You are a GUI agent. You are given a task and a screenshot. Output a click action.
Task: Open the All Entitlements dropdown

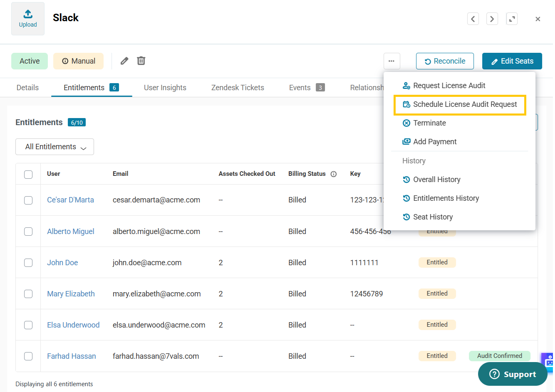click(55, 147)
